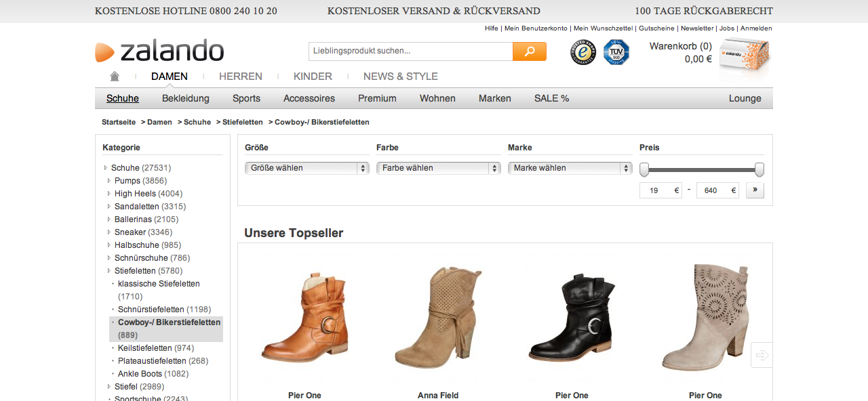
Task: Open the SALE % menu item
Action: click(x=551, y=98)
